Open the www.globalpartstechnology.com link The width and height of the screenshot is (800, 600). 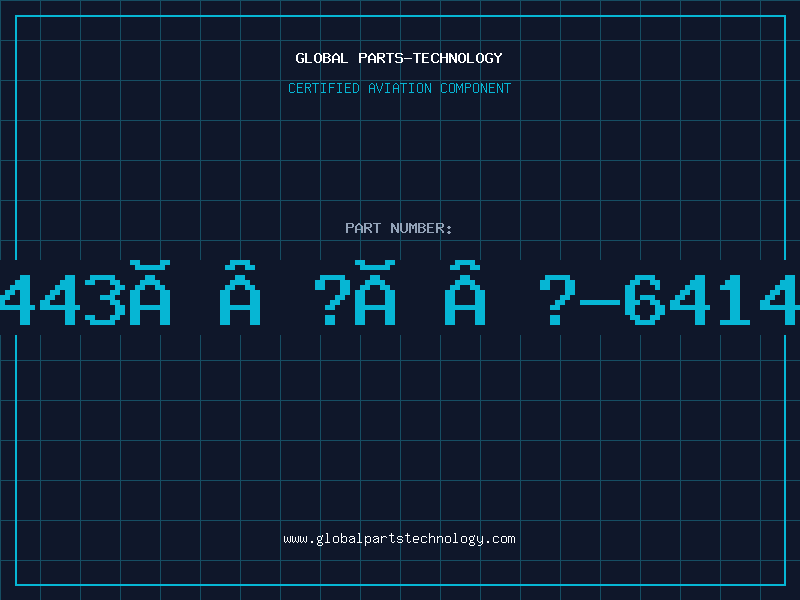tap(399, 539)
